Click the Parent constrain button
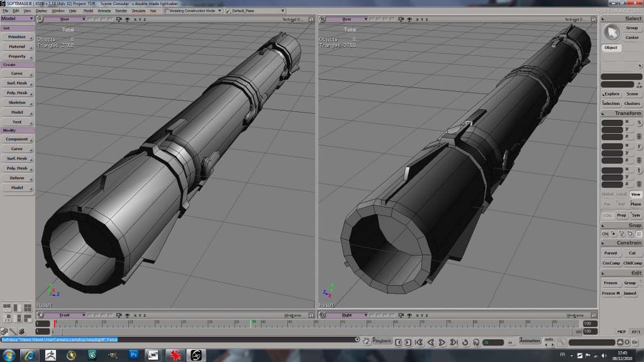Screen dimensions: 644x362 pos(611,253)
